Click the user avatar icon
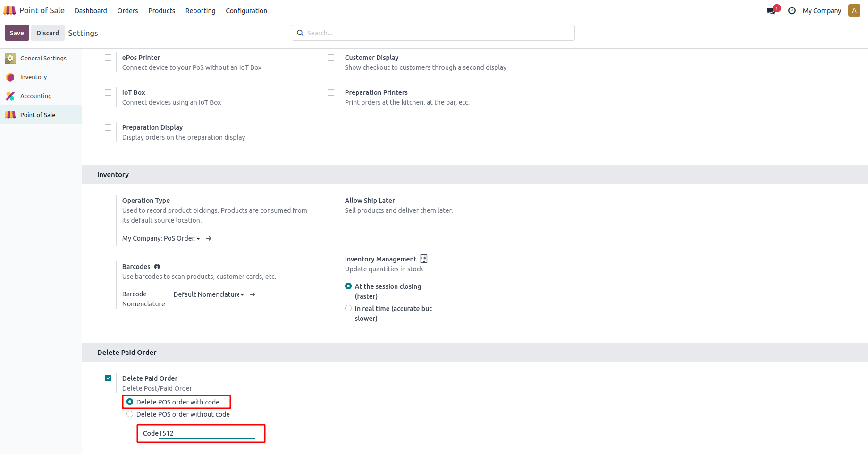The height and width of the screenshot is (454, 868). click(x=854, y=10)
